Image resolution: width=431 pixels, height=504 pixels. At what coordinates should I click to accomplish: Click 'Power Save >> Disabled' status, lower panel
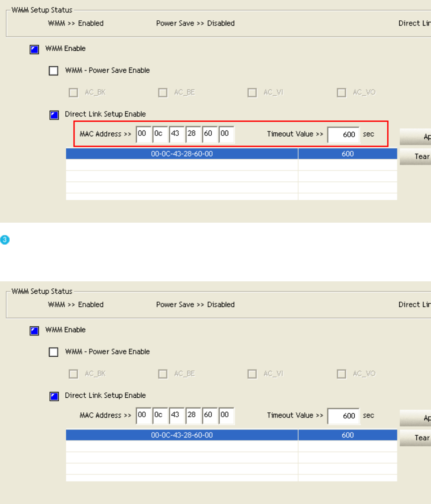195,305
